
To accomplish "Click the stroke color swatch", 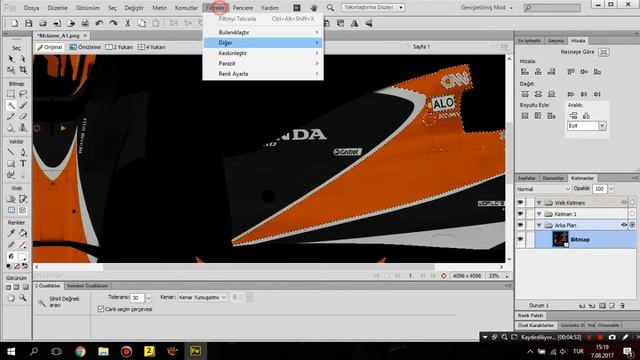I will (23, 244).
